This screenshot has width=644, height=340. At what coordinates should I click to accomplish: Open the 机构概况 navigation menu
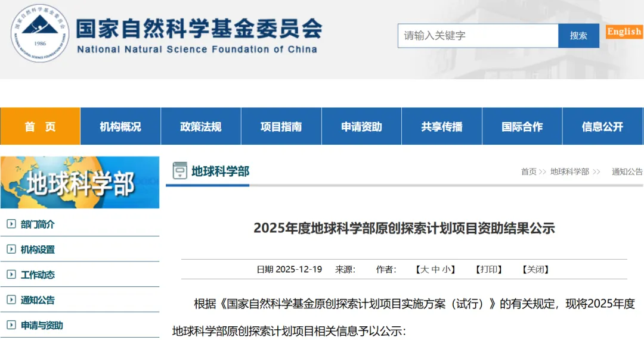[120, 126]
